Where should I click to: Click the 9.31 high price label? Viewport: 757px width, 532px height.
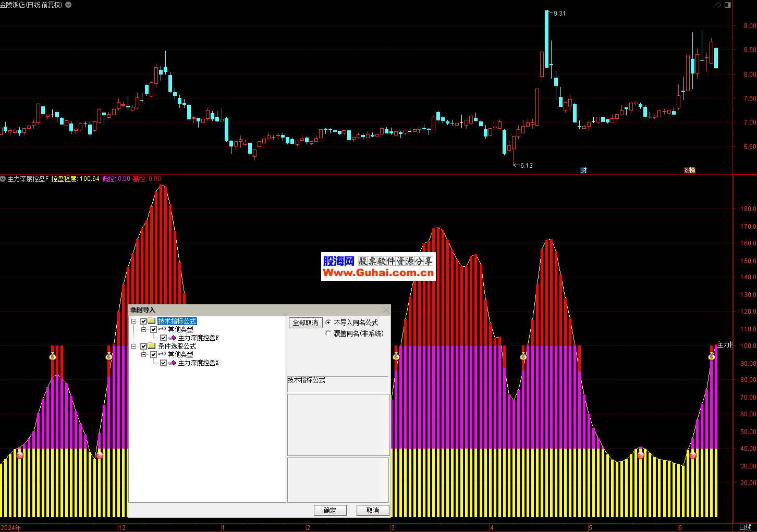pyautogui.click(x=559, y=14)
